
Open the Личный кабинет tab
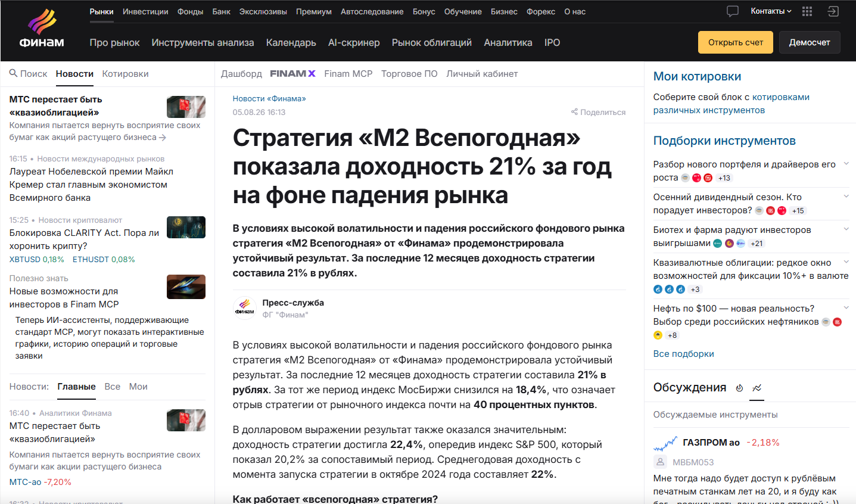click(x=482, y=74)
